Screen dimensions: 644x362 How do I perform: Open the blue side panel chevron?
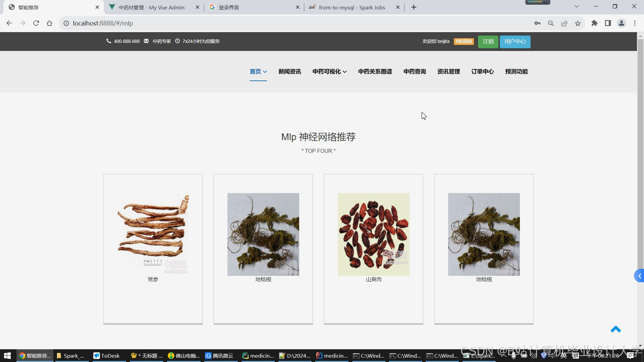pyautogui.click(x=639, y=276)
